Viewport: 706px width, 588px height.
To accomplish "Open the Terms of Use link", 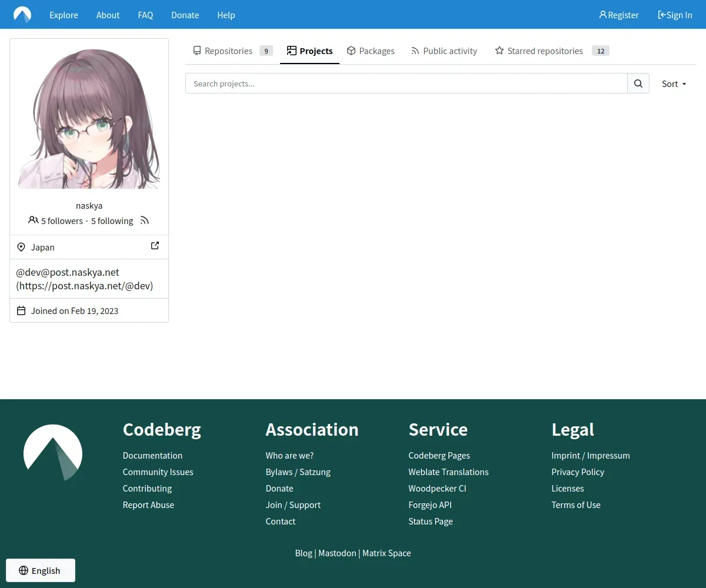I will pyautogui.click(x=576, y=505).
